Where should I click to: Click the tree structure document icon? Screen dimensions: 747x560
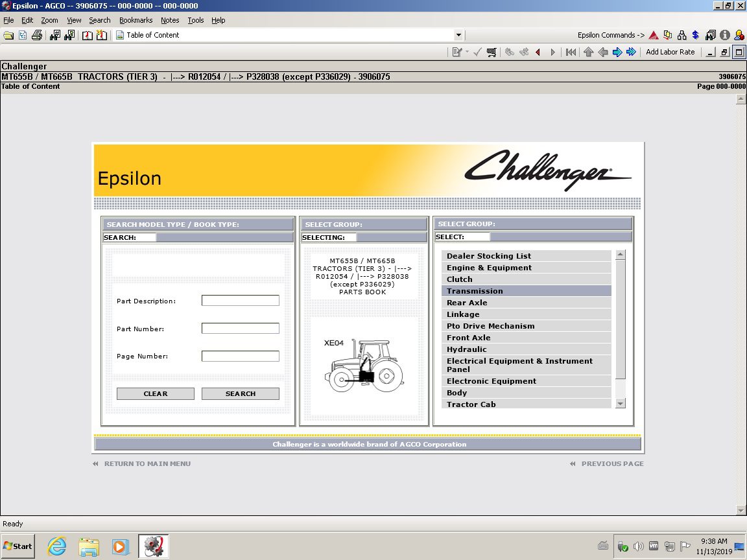coord(23,35)
